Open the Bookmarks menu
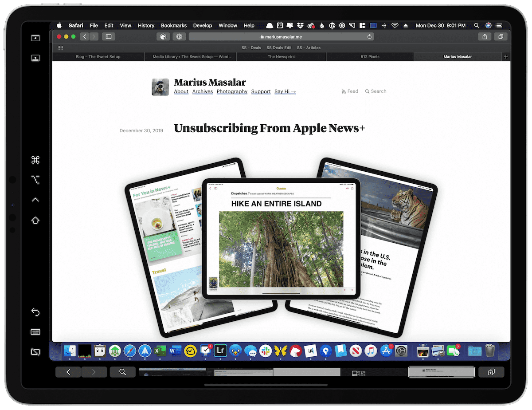Viewport: 532px width, 410px height. tap(174, 26)
